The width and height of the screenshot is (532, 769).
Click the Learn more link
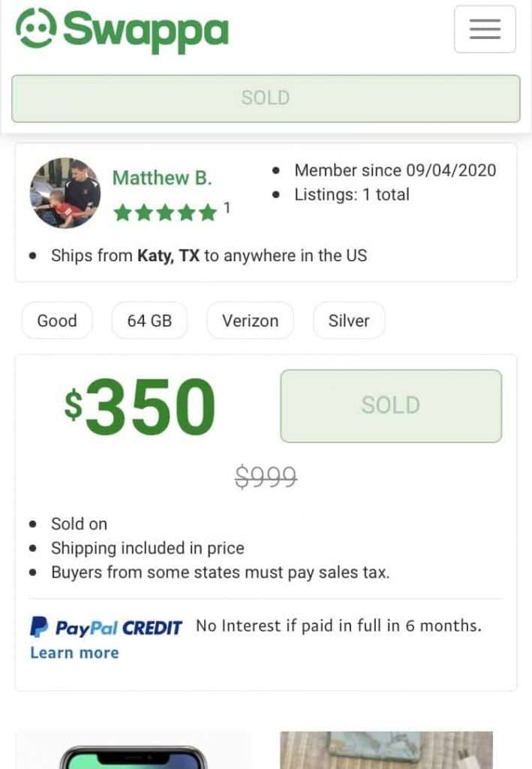pos(74,652)
